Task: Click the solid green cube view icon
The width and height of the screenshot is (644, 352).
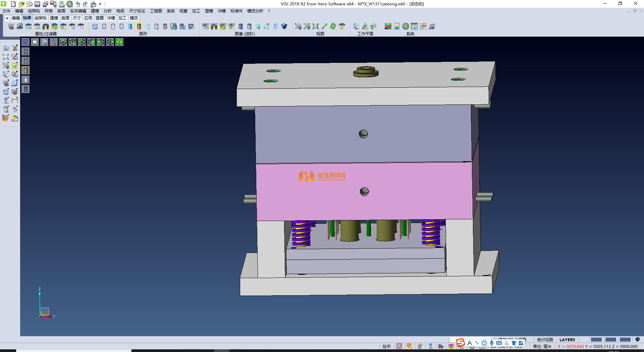Action: [119, 42]
